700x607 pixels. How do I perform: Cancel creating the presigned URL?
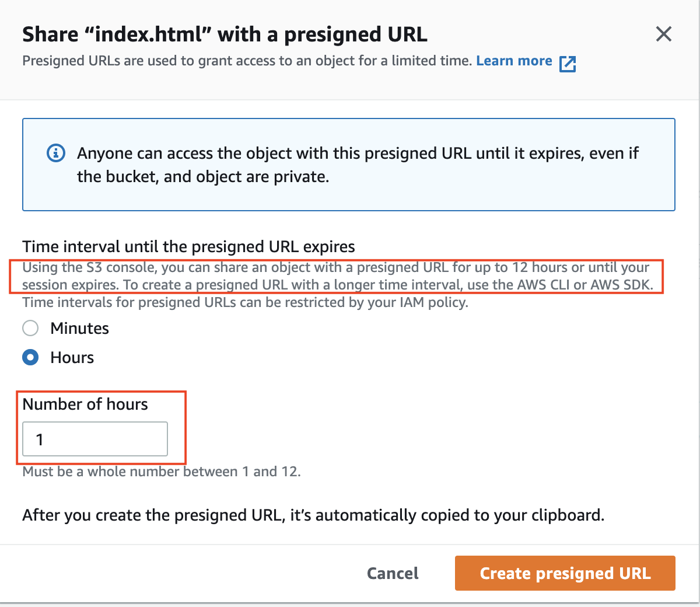[x=392, y=573]
